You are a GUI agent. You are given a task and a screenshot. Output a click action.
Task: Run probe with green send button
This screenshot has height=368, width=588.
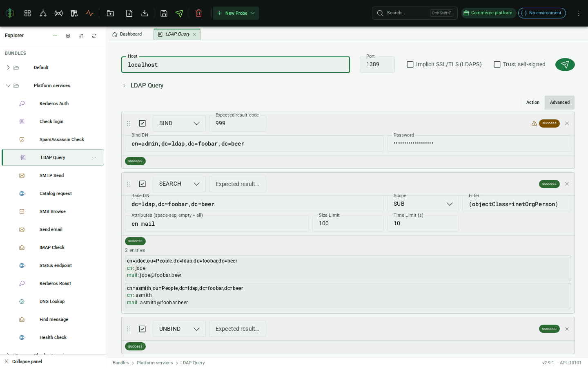click(565, 64)
